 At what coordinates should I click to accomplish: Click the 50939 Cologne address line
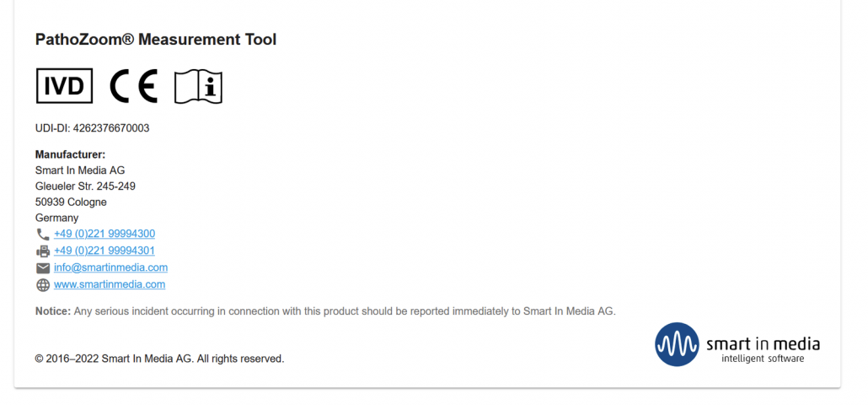[x=71, y=202]
